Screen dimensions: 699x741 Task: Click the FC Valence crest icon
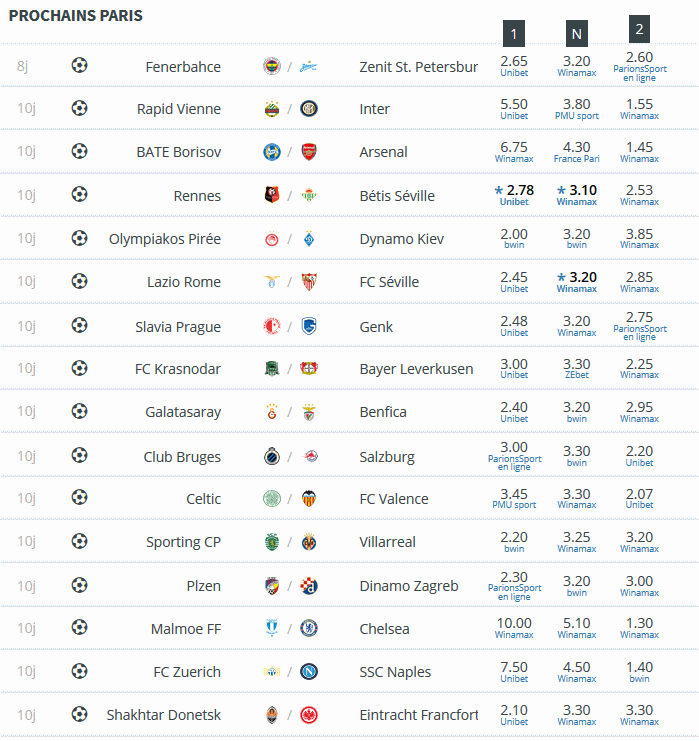tap(309, 498)
